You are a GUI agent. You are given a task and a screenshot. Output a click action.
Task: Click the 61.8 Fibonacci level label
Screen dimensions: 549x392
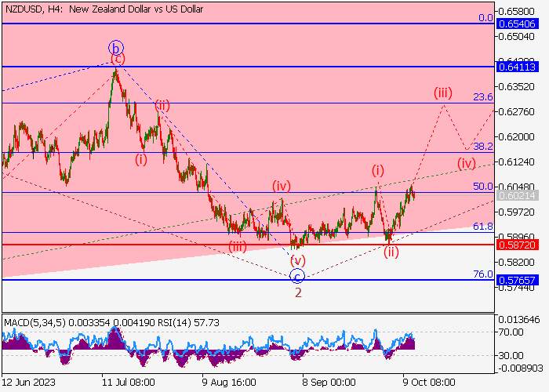[483, 226]
